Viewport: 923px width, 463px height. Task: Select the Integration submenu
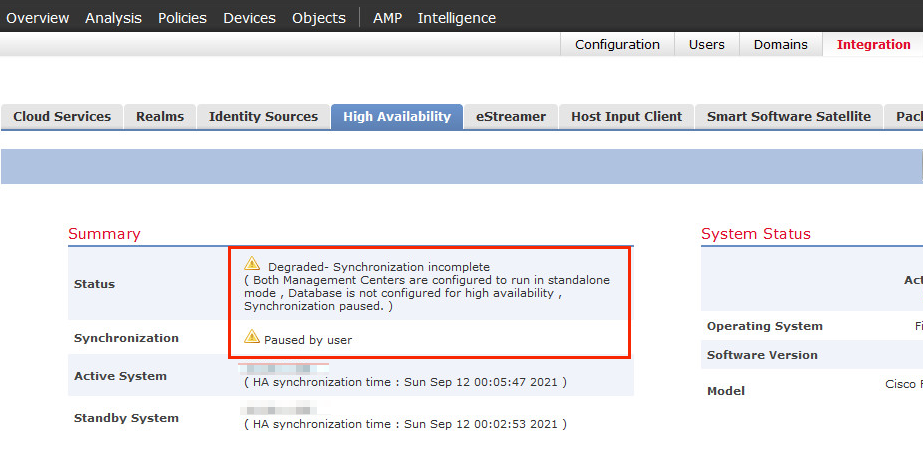(x=873, y=45)
